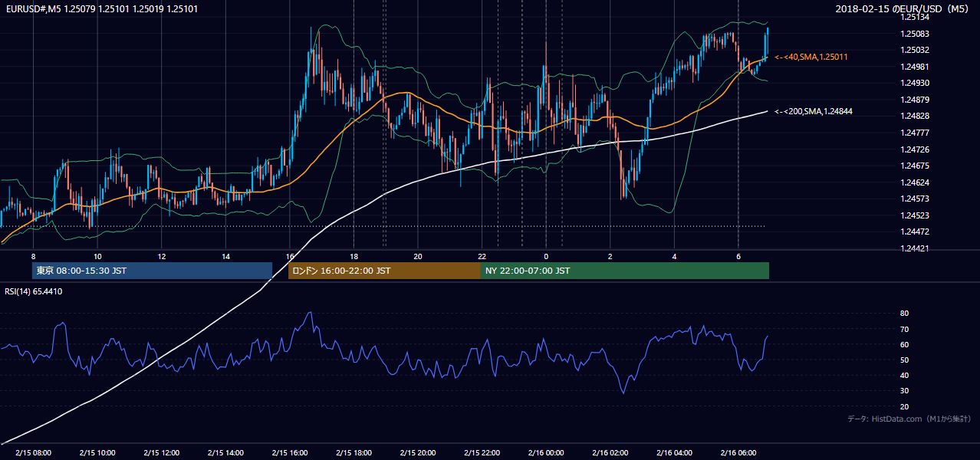Click the 2/15 10:00 date label
The width and height of the screenshot is (980, 460).
(97, 453)
